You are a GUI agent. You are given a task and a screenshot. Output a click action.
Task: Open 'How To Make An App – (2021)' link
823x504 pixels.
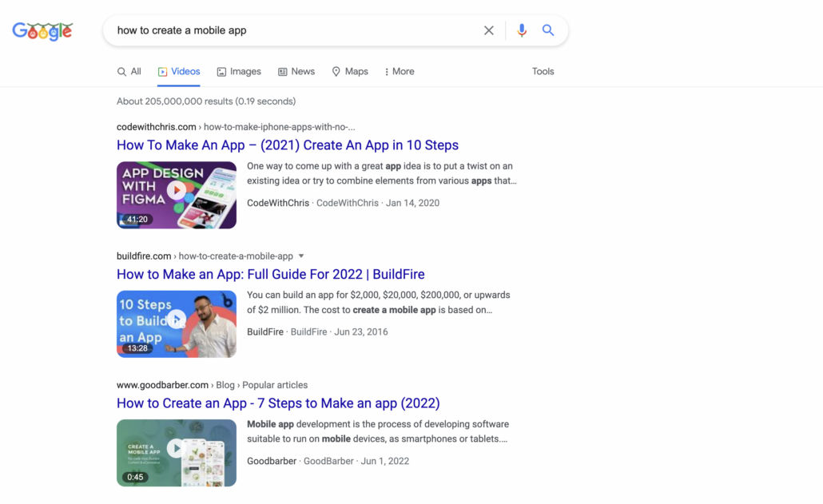[x=287, y=145]
